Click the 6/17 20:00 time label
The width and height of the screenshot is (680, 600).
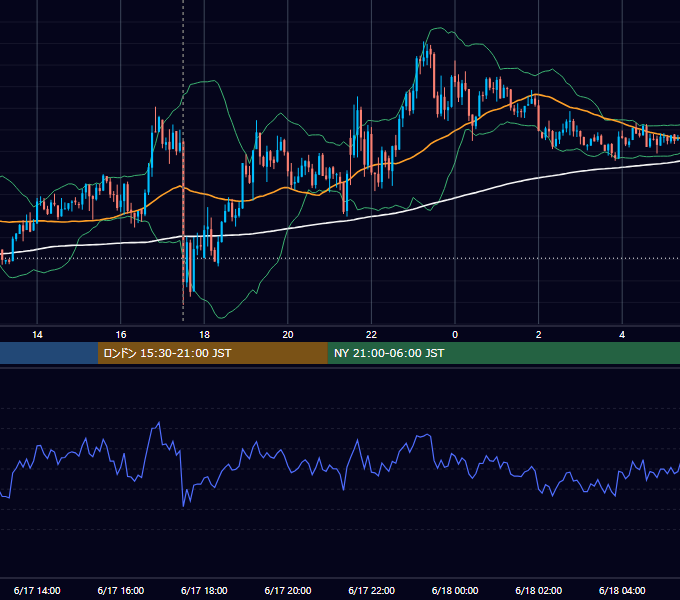tap(288, 590)
